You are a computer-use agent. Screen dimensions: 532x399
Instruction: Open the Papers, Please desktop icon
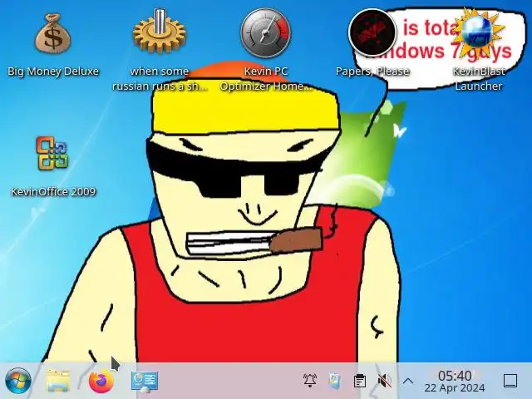point(372,32)
